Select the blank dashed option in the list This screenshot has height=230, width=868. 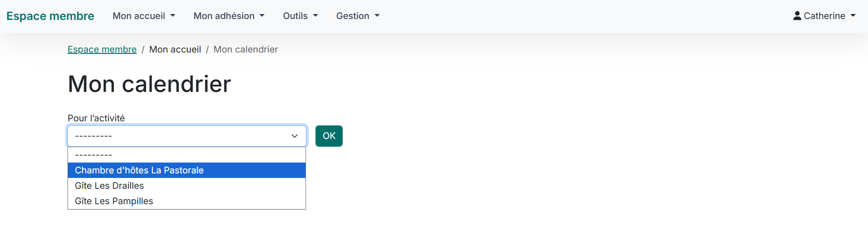93,155
